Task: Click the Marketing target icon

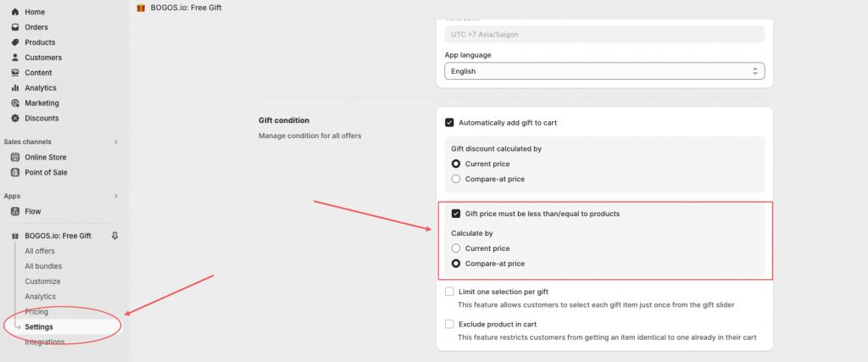Action: coord(15,103)
